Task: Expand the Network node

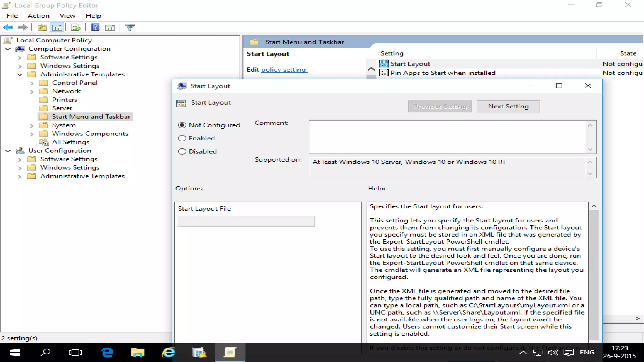Action: click(x=31, y=91)
